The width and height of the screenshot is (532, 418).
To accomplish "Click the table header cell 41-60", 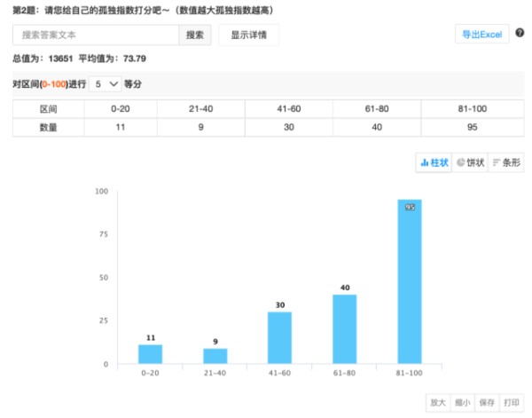I will pyautogui.click(x=289, y=109).
